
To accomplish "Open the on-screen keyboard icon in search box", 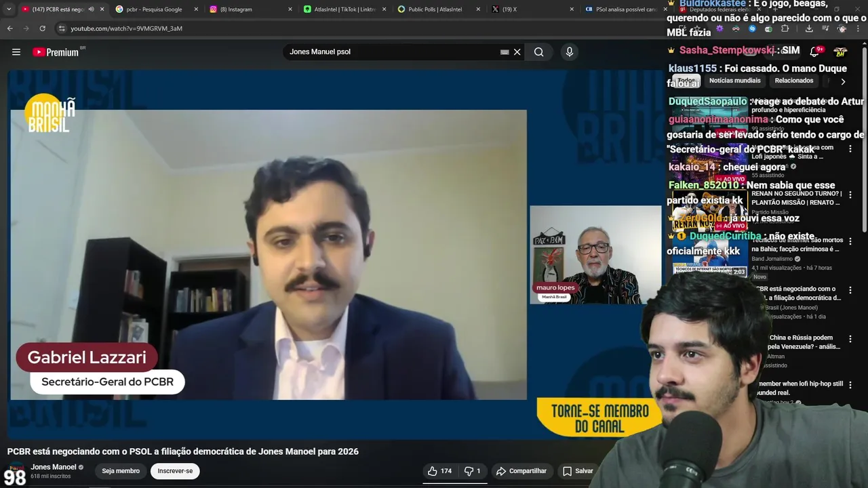I will pyautogui.click(x=505, y=52).
